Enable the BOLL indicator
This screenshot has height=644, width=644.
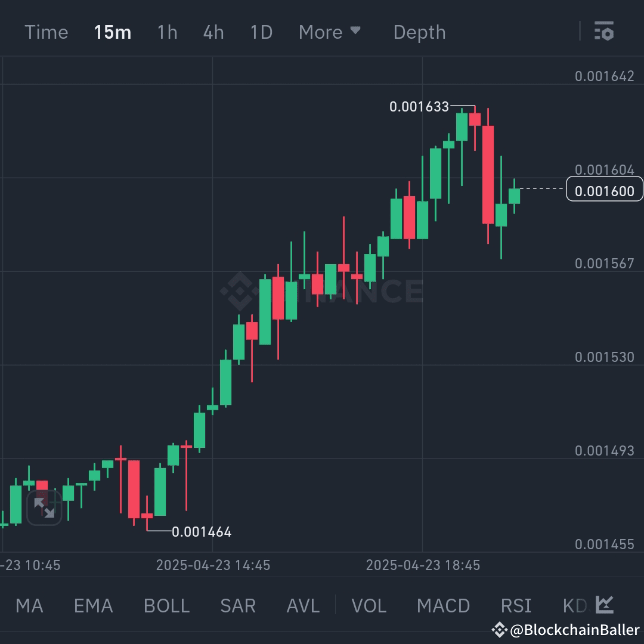tap(166, 605)
